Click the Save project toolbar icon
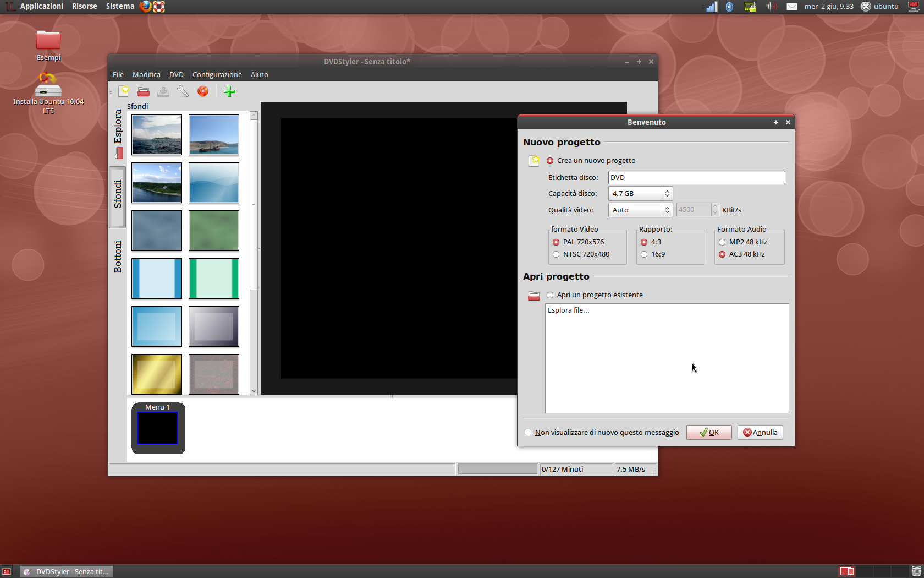The height and width of the screenshot is (578, 924). pos(163,91)
